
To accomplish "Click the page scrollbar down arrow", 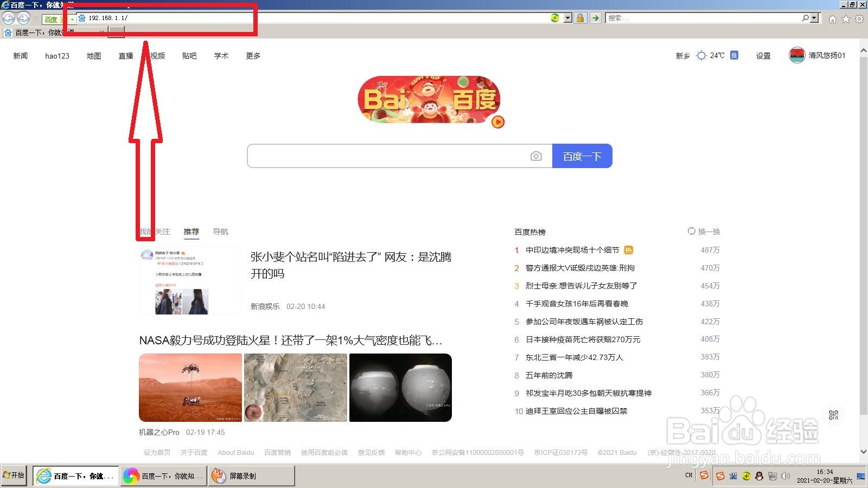I will click(x=864, y=451).
